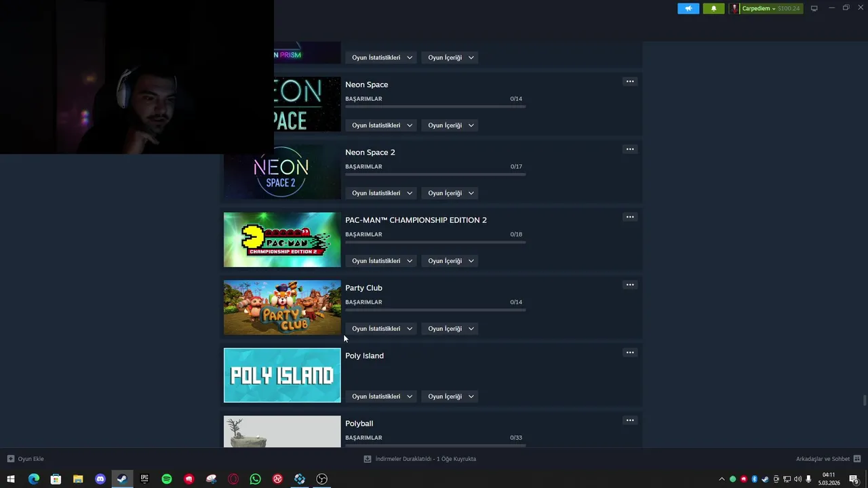Open Spotify from taskbar
868x488 pixels.
coord(167,479)
